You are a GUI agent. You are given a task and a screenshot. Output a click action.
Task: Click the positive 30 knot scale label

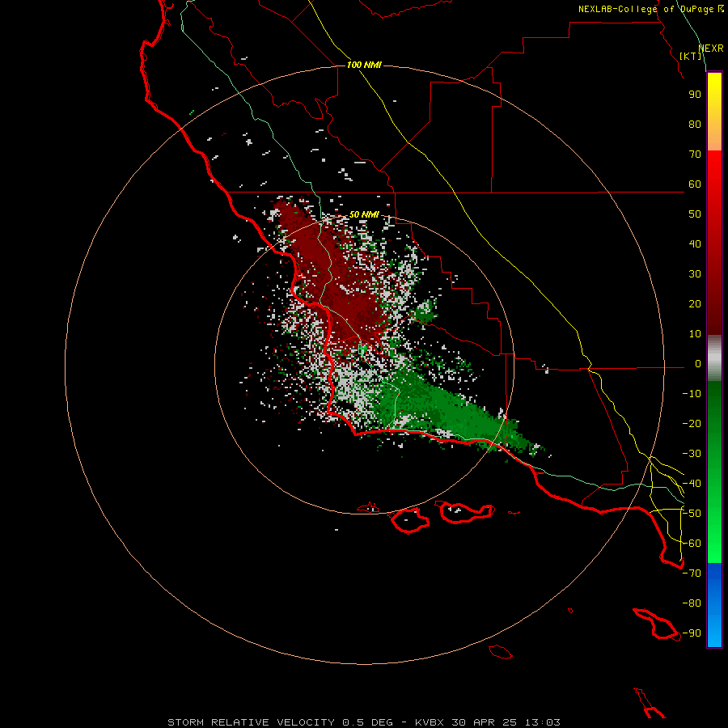[695, 274]
